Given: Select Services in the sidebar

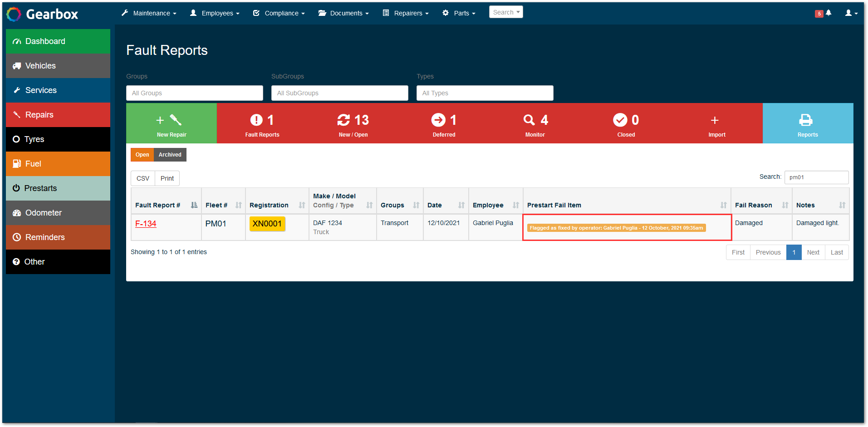Looking at the screenshot, I should 58,90.
